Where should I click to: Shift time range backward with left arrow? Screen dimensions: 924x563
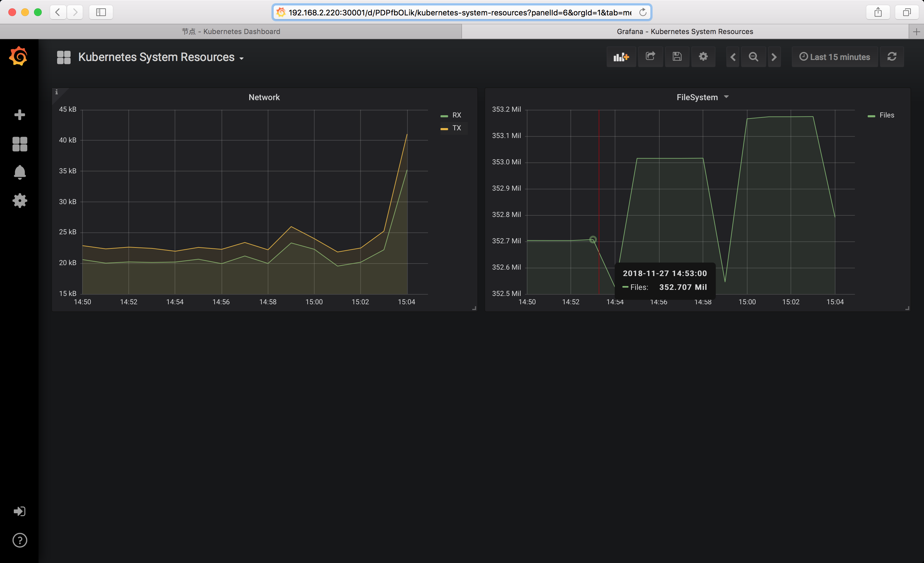[733, 57]
